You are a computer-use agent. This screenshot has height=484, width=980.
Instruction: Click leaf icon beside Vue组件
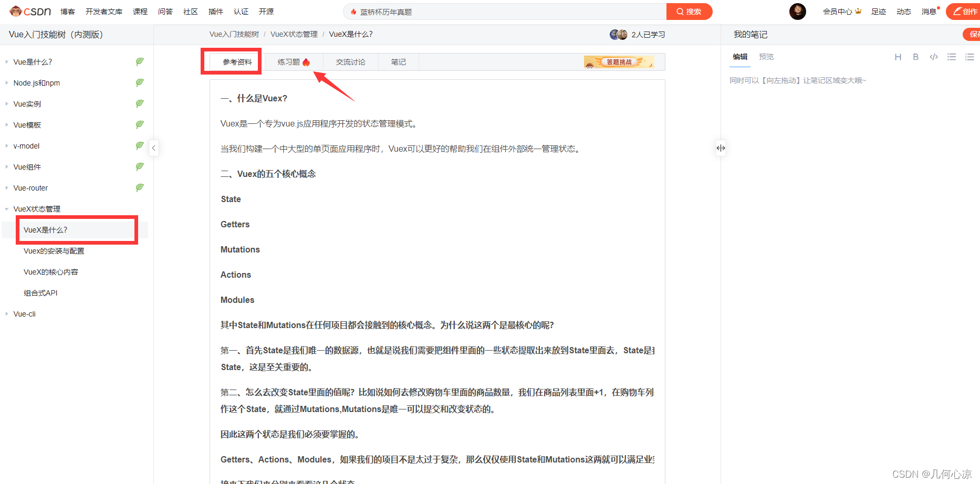140,166
